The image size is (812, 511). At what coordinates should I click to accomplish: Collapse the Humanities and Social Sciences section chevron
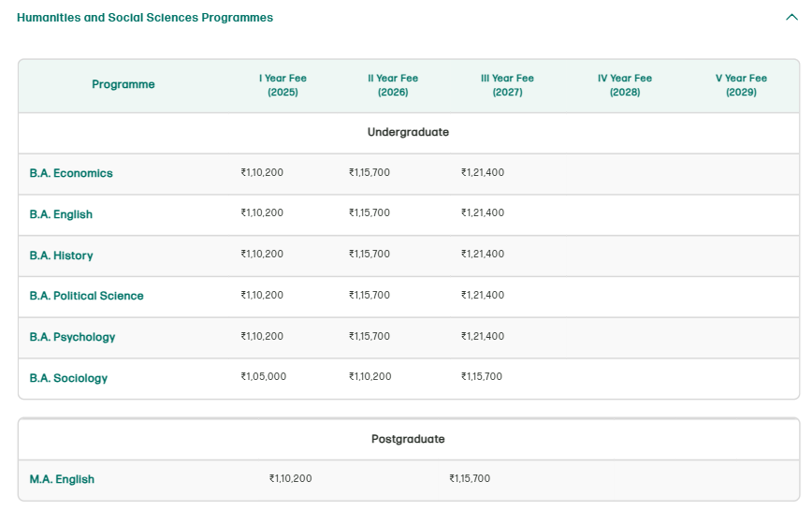[791, 17]
